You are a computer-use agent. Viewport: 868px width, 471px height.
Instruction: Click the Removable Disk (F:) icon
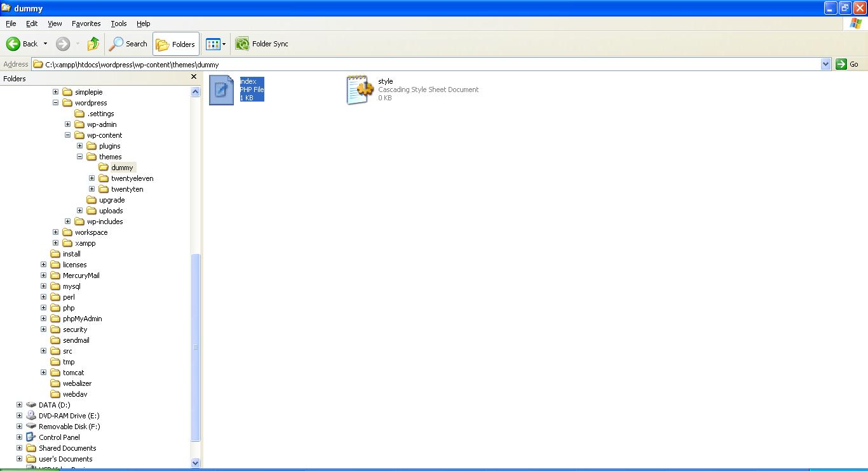31,427
